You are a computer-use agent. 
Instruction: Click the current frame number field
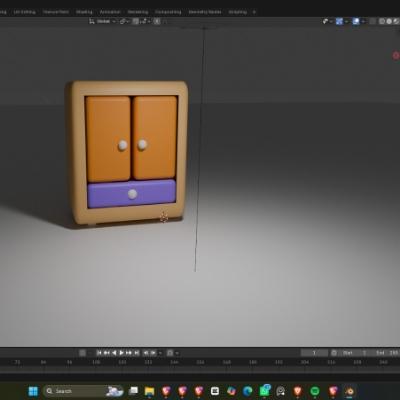pos(314,353)
